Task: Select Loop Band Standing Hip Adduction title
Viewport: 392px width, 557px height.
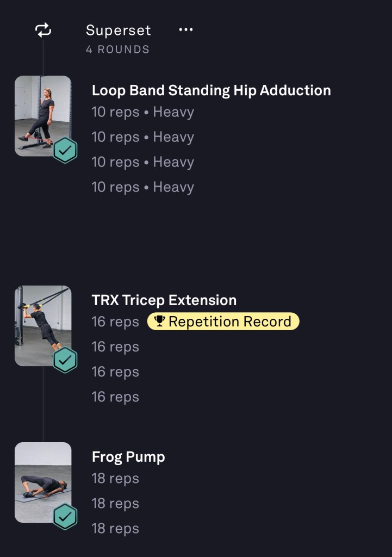Action: [211, 90]
